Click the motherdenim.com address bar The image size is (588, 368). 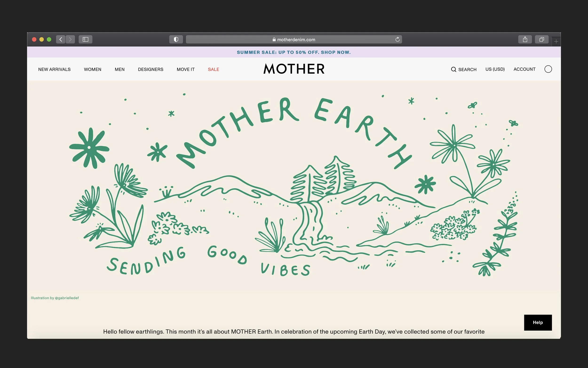tap(294, 40)
